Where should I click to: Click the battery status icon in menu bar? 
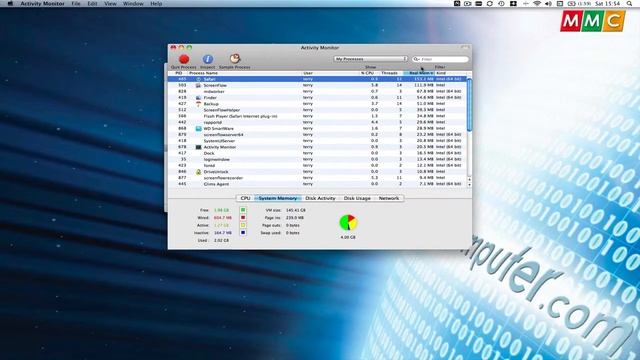(572, 3)
